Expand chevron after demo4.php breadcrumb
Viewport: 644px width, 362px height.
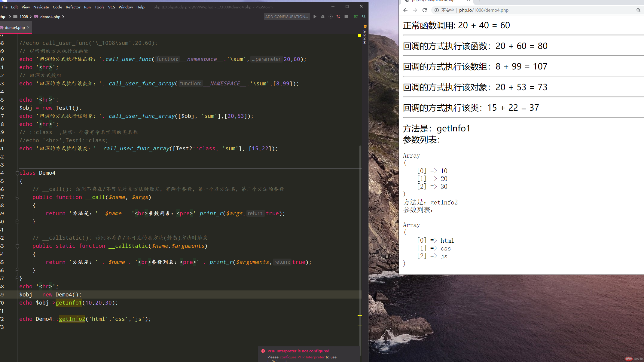(x=63, y=17)
